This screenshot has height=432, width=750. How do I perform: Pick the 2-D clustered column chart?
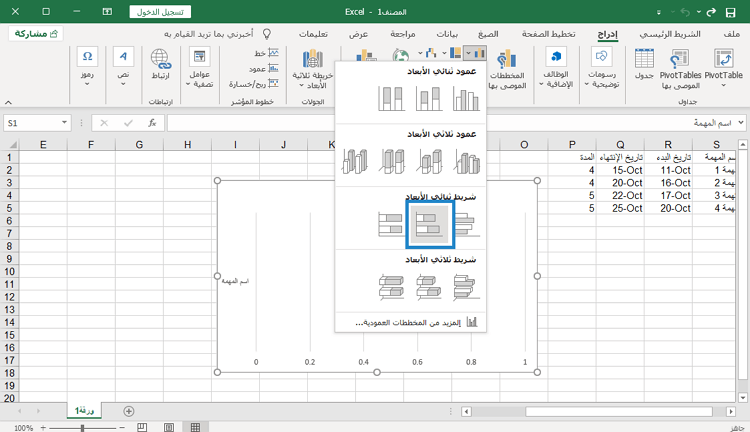pyautogui.click(x=467, y=99)
